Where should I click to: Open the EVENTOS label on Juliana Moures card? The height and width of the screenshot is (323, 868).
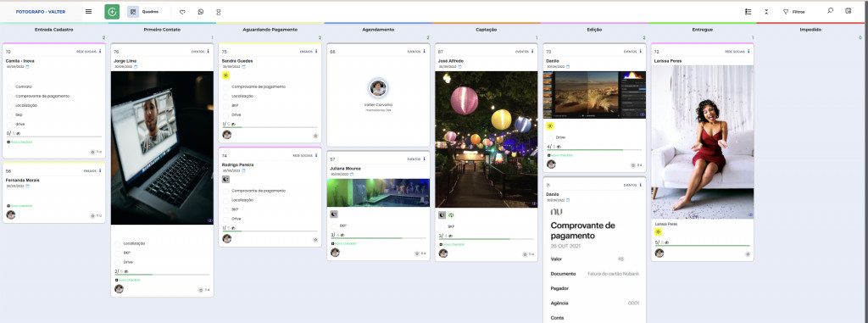pyautogui.click(x=414, y=159)
